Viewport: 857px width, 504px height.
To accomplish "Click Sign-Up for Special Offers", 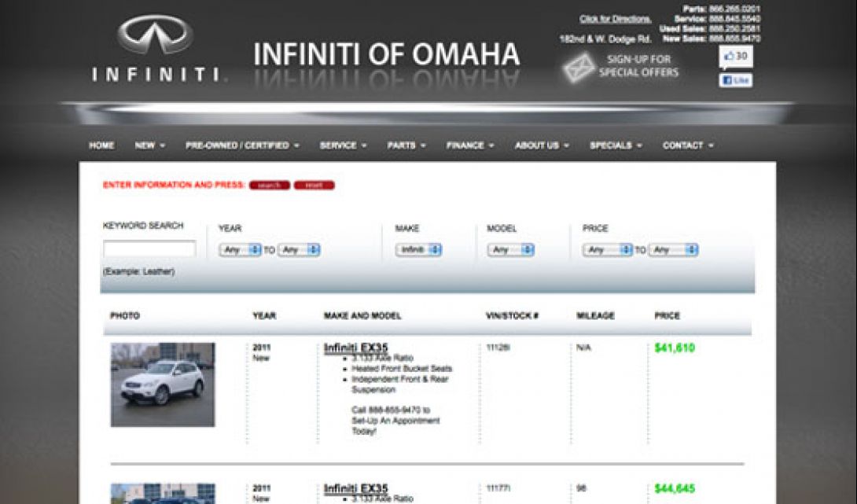I will click(x=638, y=66).
